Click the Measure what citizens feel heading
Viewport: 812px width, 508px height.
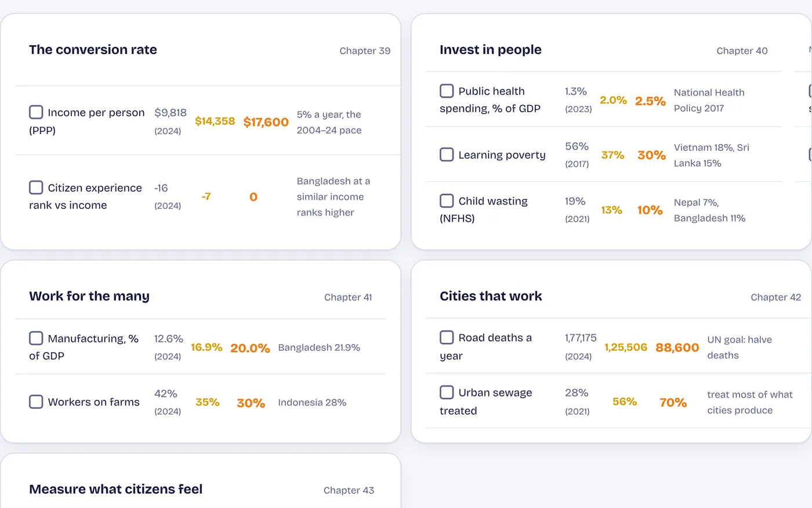116,489
